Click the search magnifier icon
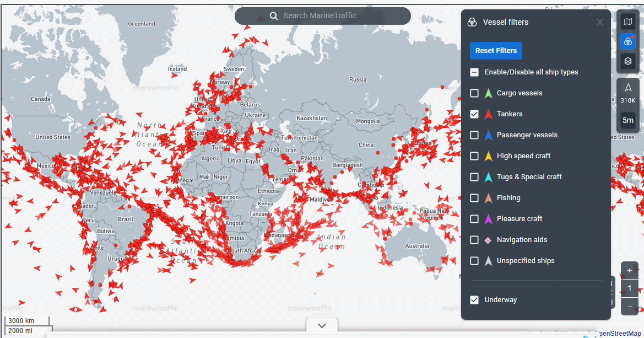This screenshot has height=338, width=644. coord(274,16)
